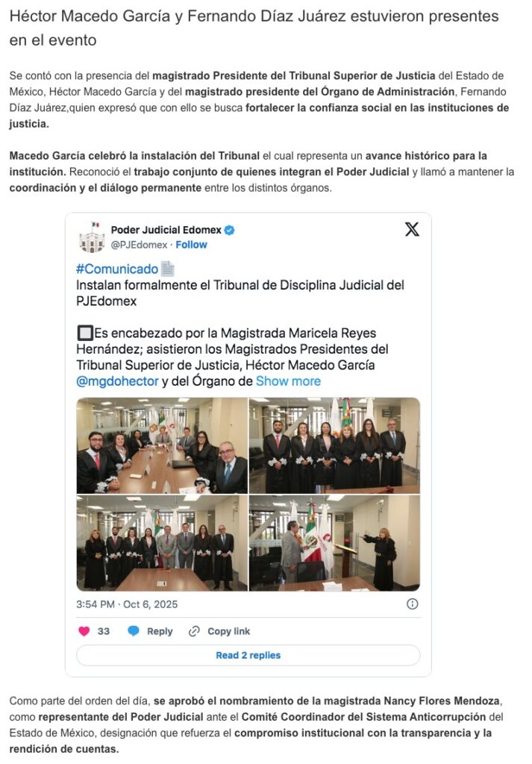The height and width of the screenshot is (764, 532).
Task: Click the document emoji after #Comunicado
Action: click(167, 269)
